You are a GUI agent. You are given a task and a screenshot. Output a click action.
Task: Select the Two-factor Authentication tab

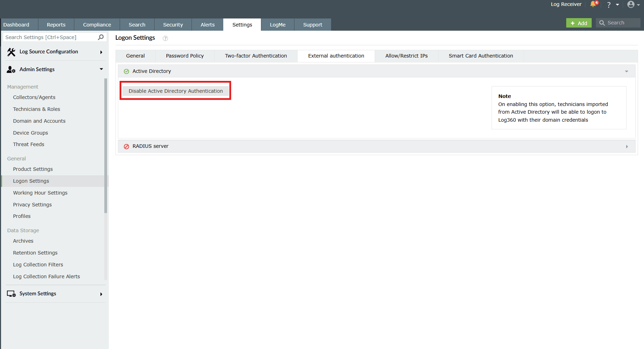coord(256,56)
